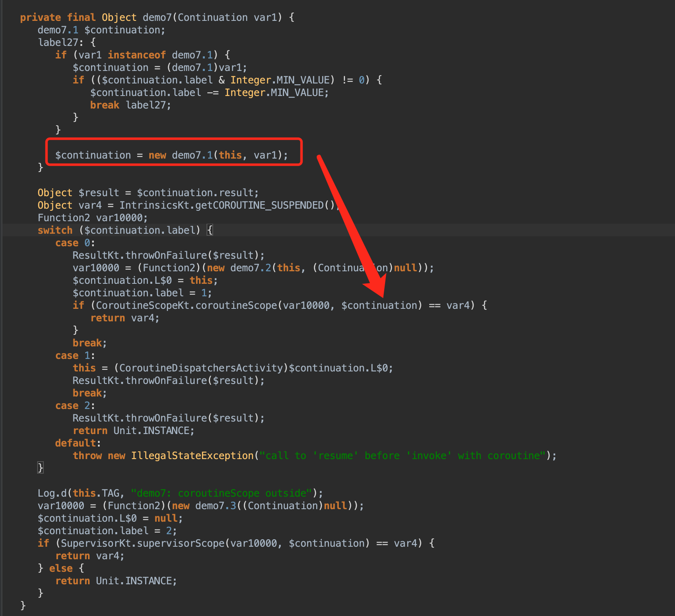Click the 'else' keyword near the bottom
Screen dimensions: 675x616
tap(60, 568)
